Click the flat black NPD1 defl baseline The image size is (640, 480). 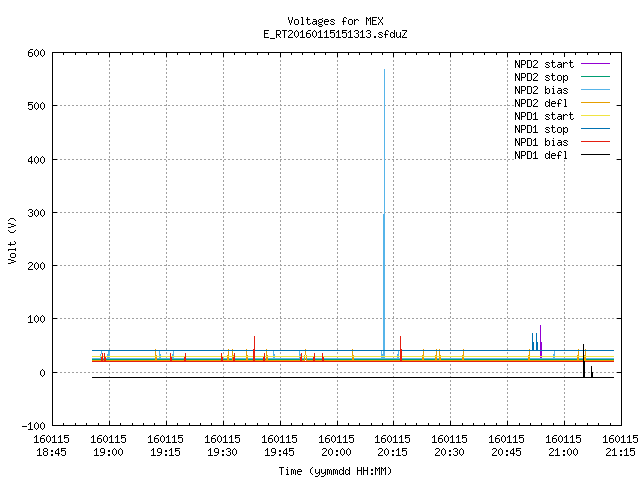coord(353,378)
